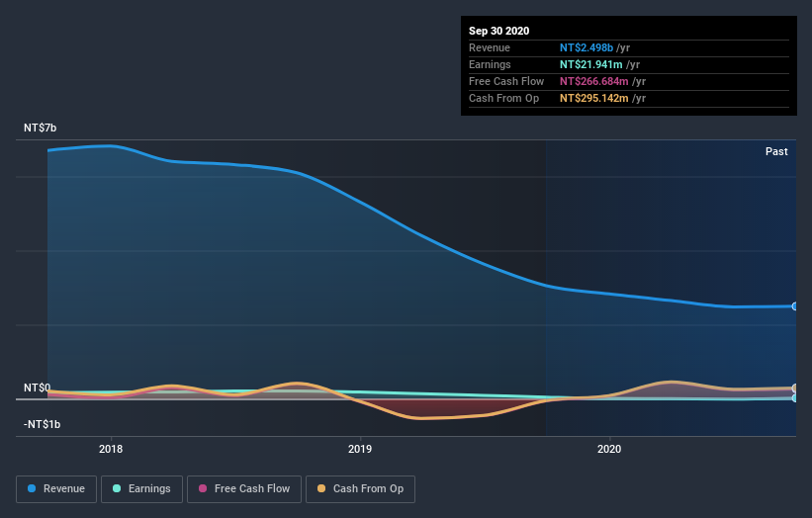Toggle the Free Cash Flow legend button

[x=244, y=489]
